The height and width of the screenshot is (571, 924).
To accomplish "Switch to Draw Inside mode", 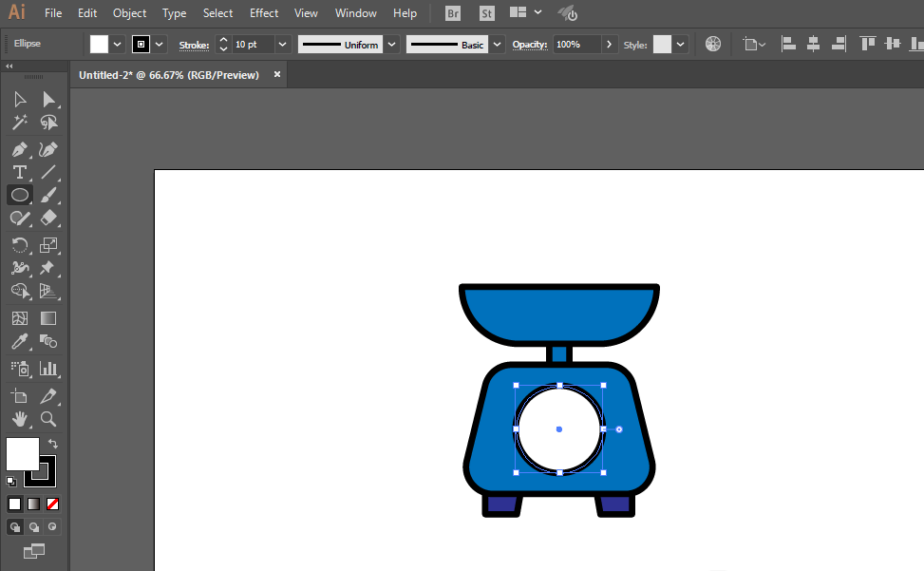I will tap(52, 526).
